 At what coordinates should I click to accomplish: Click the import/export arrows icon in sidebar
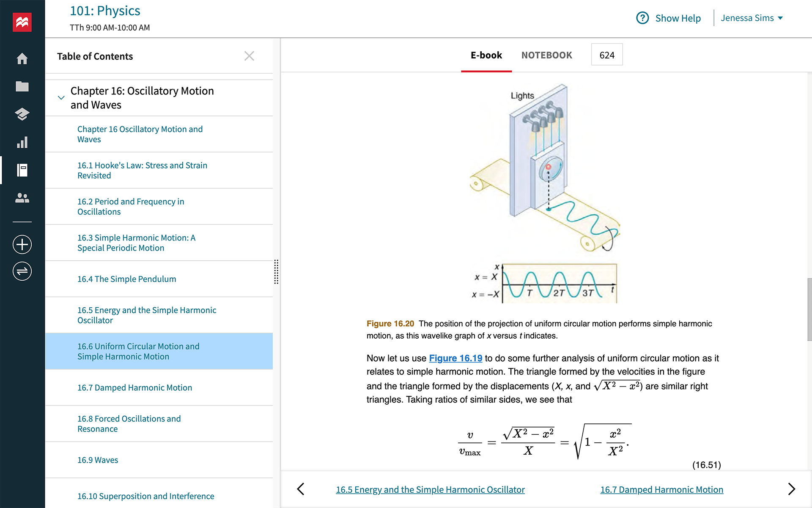pos(22,271)
